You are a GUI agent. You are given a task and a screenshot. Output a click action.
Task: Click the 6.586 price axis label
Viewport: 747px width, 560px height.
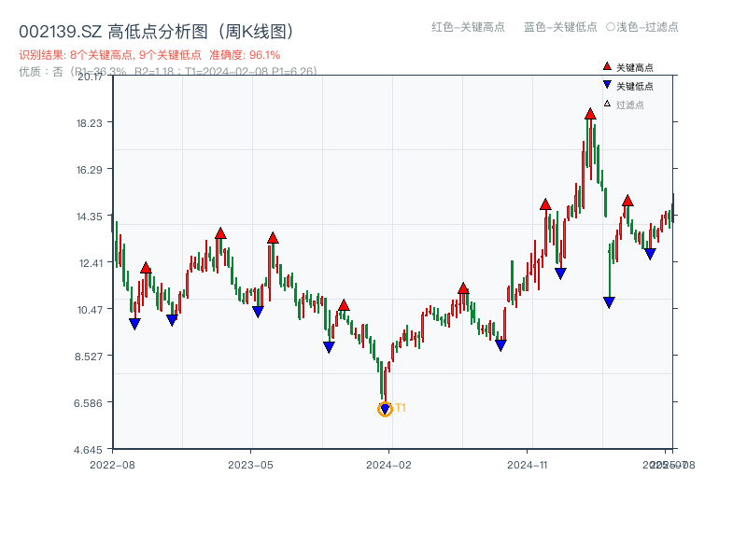[88, 403]
